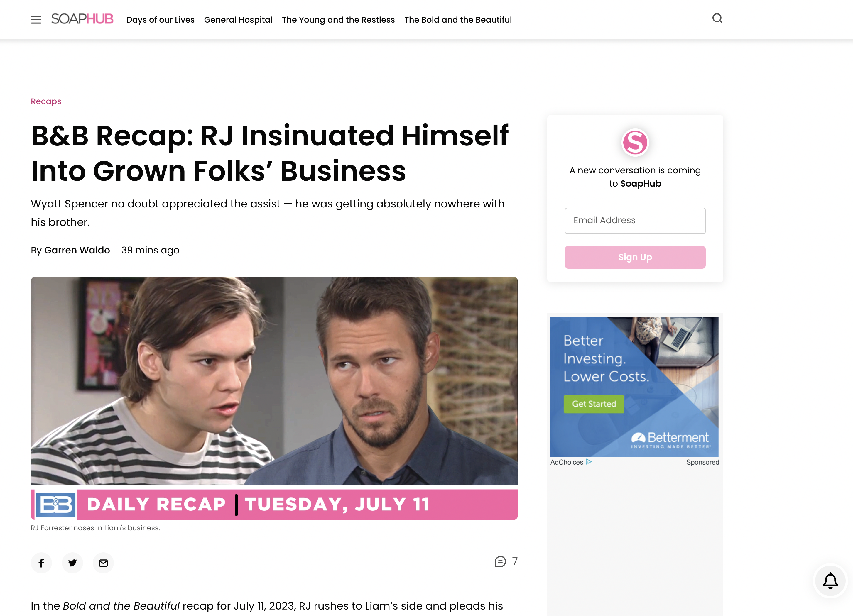Click the Sign Up button

[x=635, y=257]
